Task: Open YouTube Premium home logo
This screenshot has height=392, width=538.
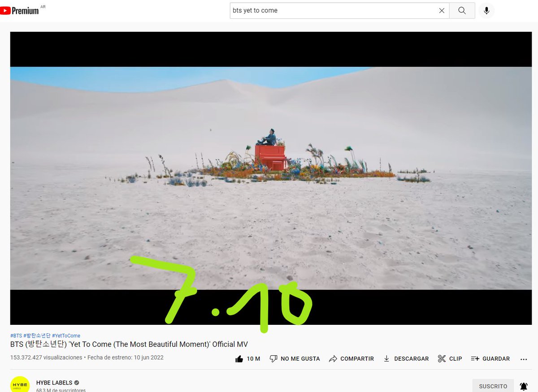Action: pyautogui.click(x=20, y=10)
